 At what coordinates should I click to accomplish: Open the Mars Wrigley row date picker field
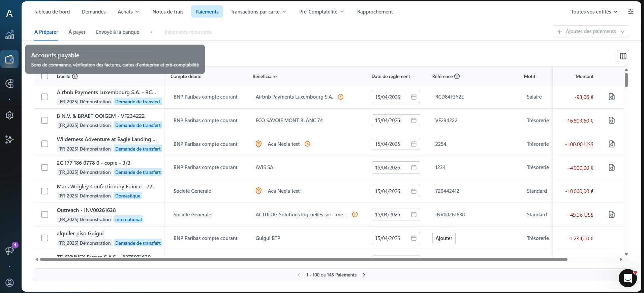click(x=396, y=191)
